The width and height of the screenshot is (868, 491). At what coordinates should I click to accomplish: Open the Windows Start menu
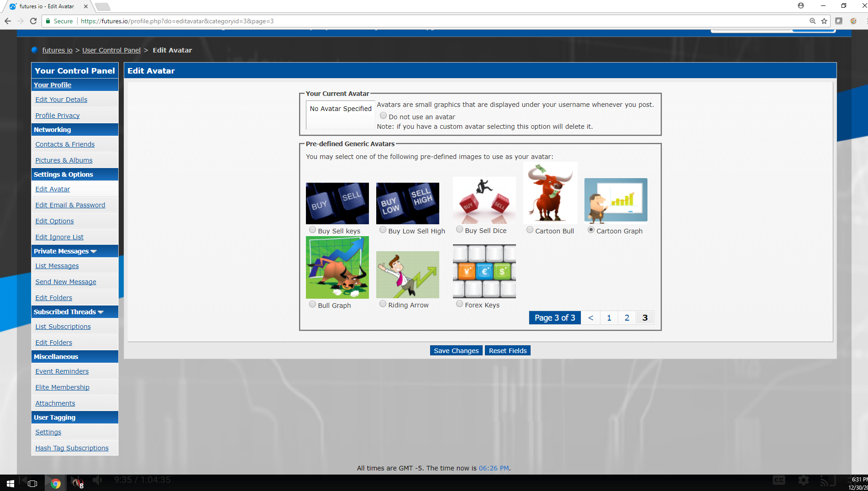coord(10,483)
